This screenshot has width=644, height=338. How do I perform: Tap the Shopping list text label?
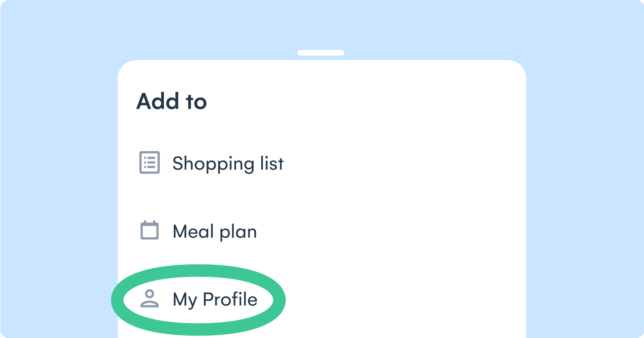pos(228,163)
